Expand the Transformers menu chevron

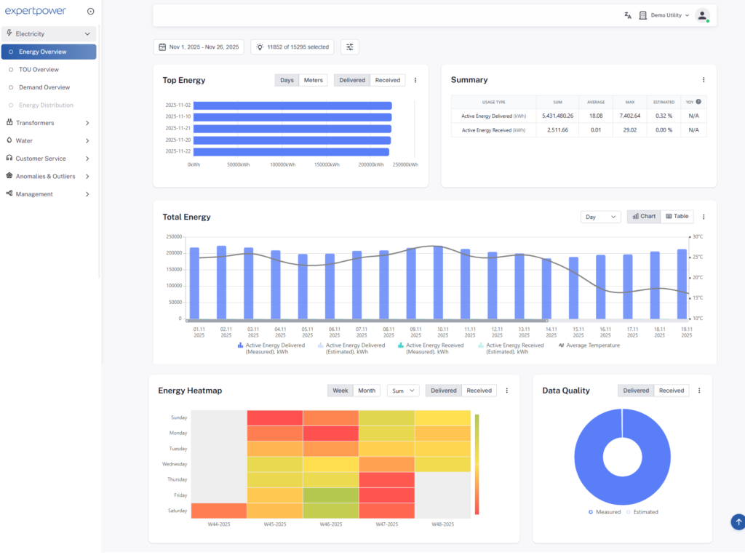87,123
